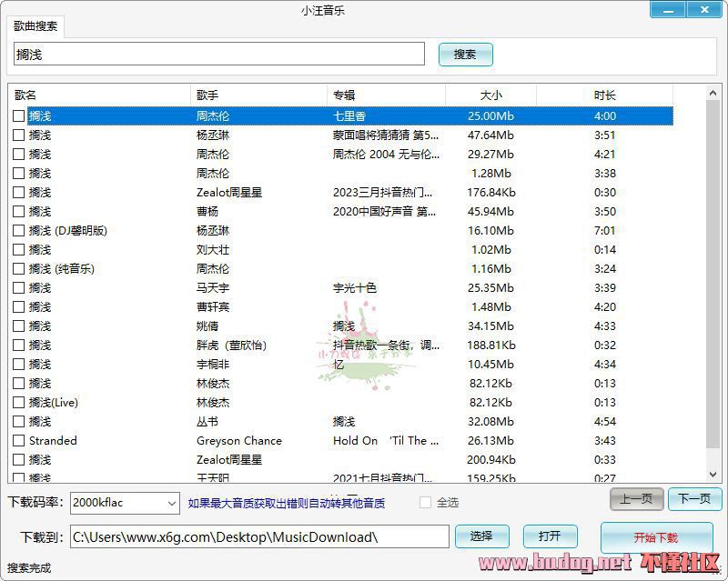
Task: Switch to the 歌曲搜索 tab
Action: [35, 26]
